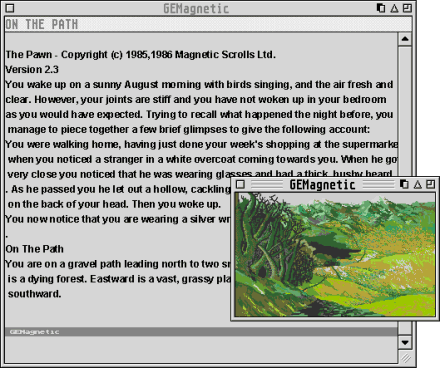Click the picture window's GEMagnetic title
The width and height of the screenshot is (440, 368).
[322, 184]
